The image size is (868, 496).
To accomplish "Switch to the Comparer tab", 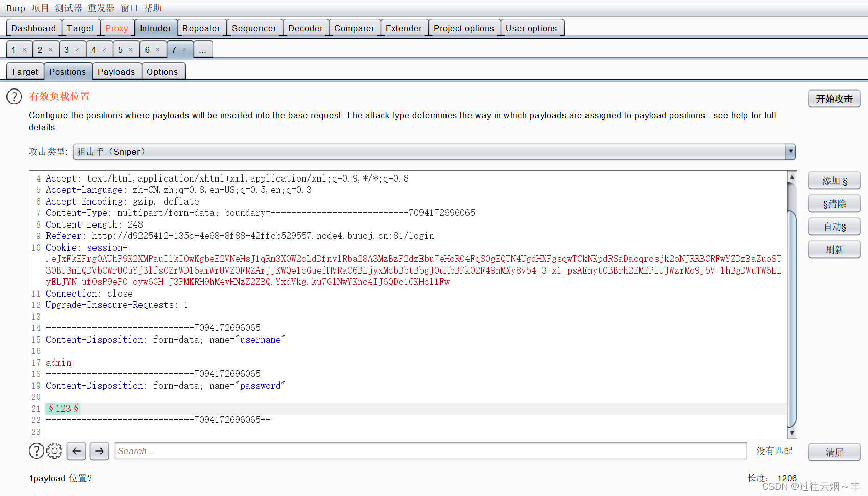I will [x=355, y=28].
